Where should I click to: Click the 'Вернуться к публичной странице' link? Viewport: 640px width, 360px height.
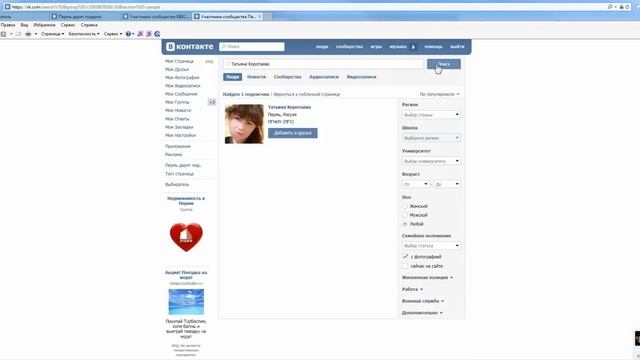[307, 94]
